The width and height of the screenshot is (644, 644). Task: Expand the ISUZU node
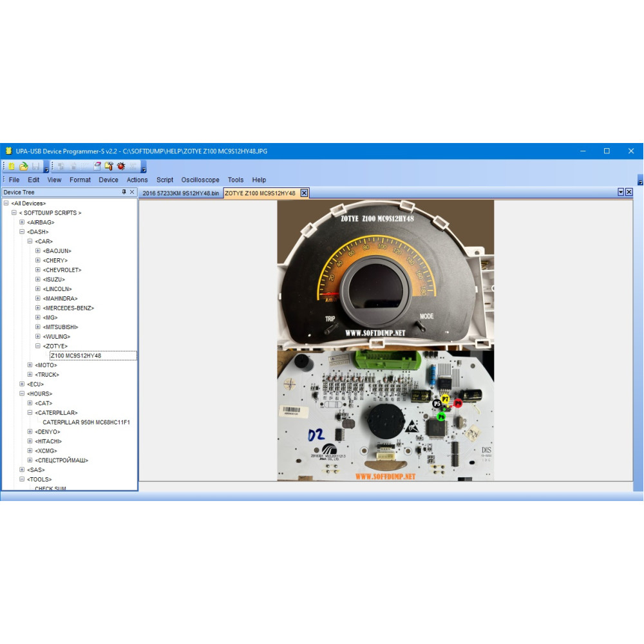[38, 279]
